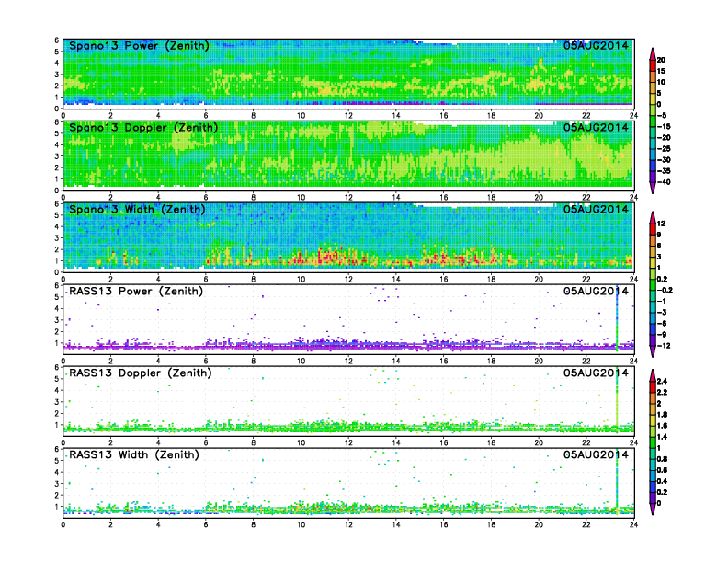Click the 0.4 label on bottom colorbar

(x=662, y=481)
